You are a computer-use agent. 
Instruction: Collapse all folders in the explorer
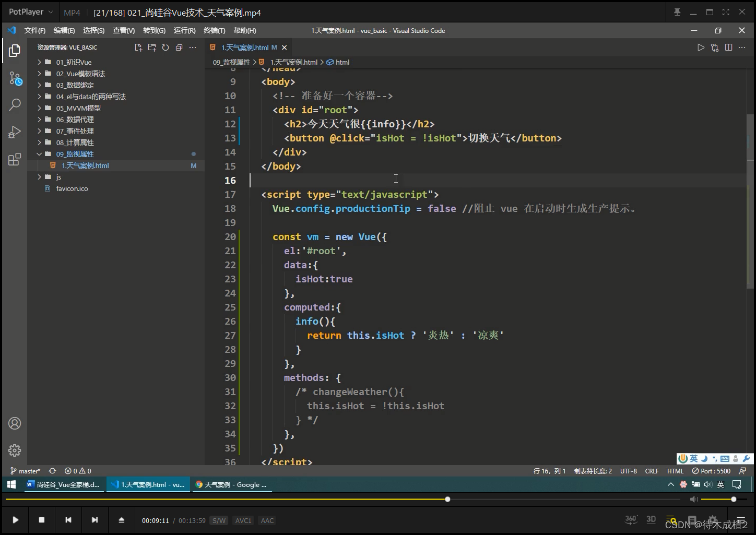coord(179,47)
